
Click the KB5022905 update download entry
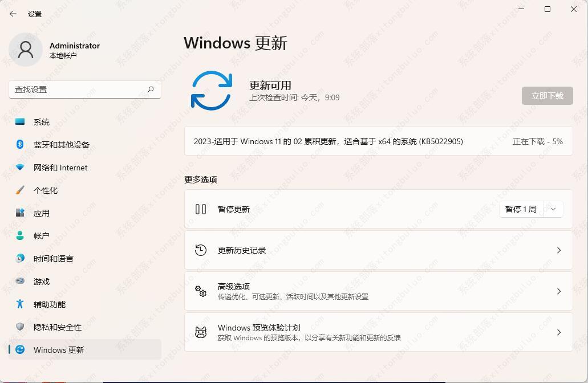pyautogui.click(x=329, y=141)
